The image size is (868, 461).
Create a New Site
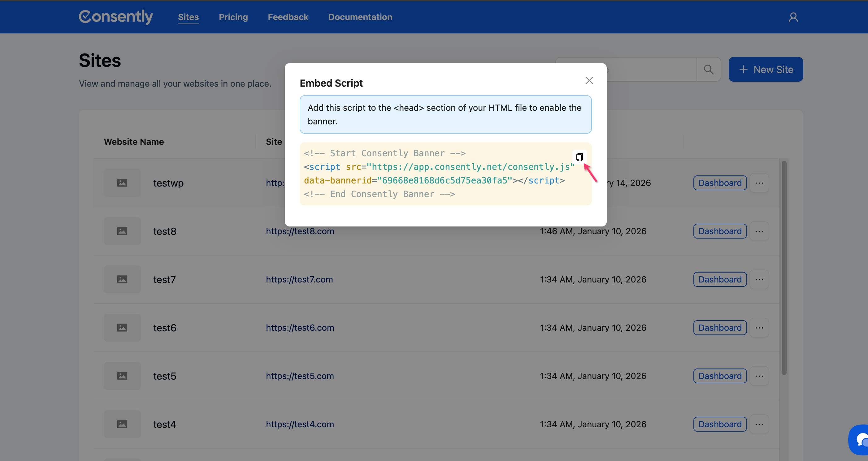pos(766,69)
